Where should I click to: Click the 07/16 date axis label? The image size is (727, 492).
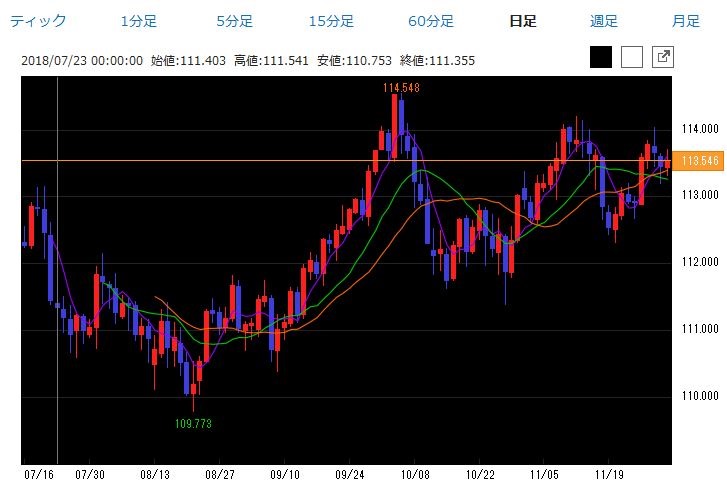click(x=39, y=475)
